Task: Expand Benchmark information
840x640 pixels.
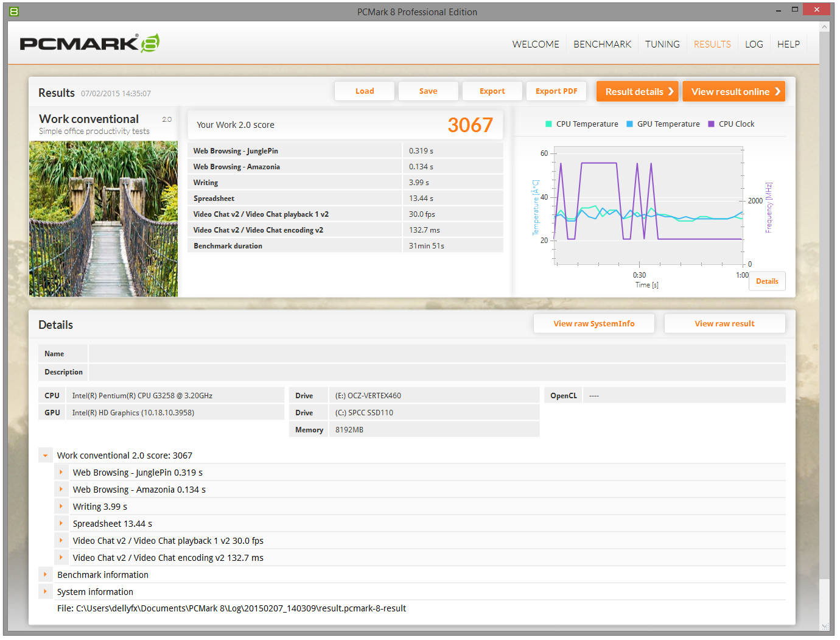Action: [x=45, y=575]
